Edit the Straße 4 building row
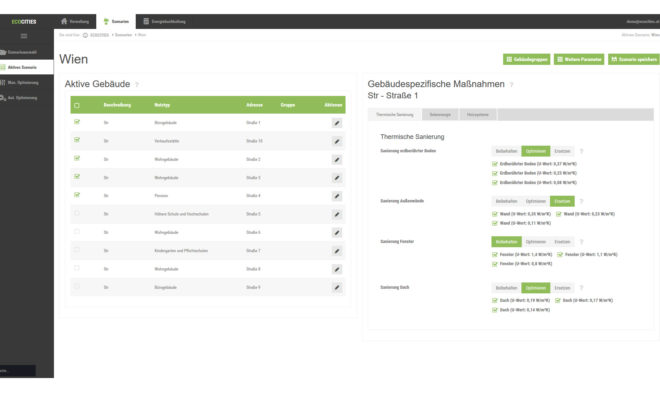This screenshot has width=660, height=420. coord(337,196)
